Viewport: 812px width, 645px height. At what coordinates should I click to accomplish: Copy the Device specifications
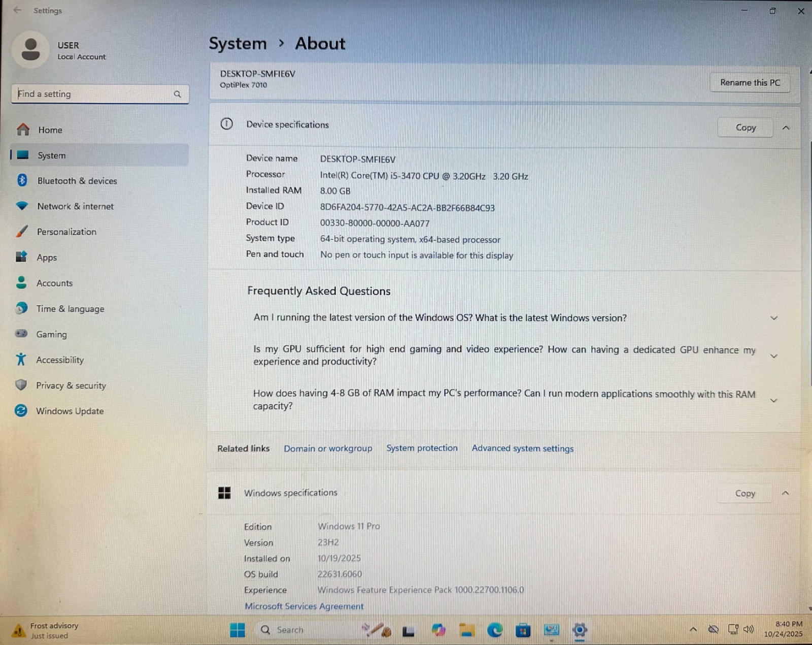[x=746, y=127]
